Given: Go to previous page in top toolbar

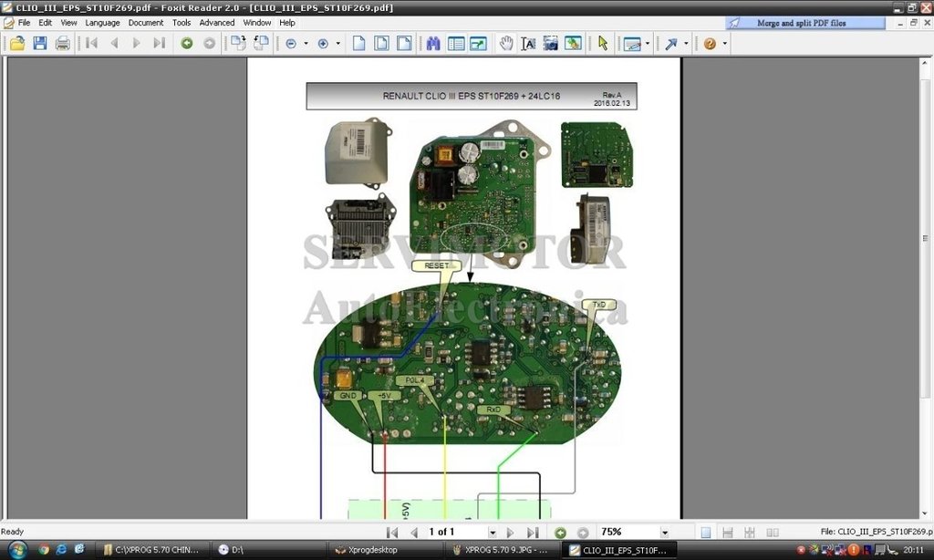Looking at the screenshot, I should 114,44.
